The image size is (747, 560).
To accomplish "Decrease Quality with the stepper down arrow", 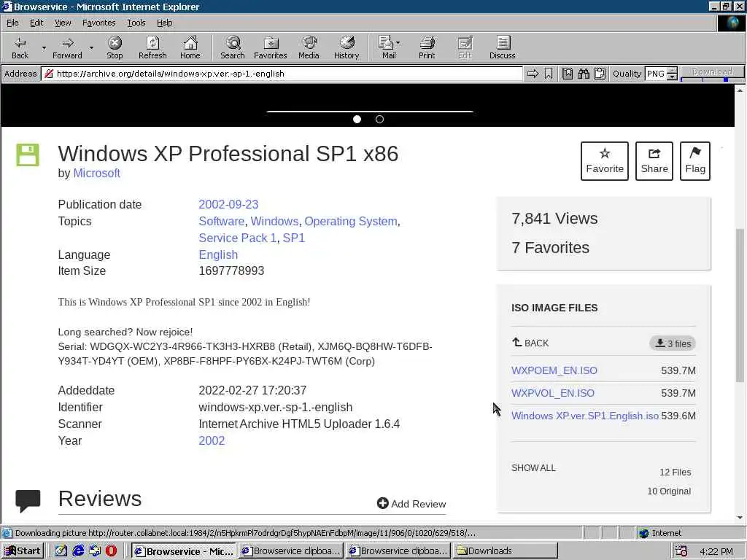I will pyautogui.click(x=672, y=77).
